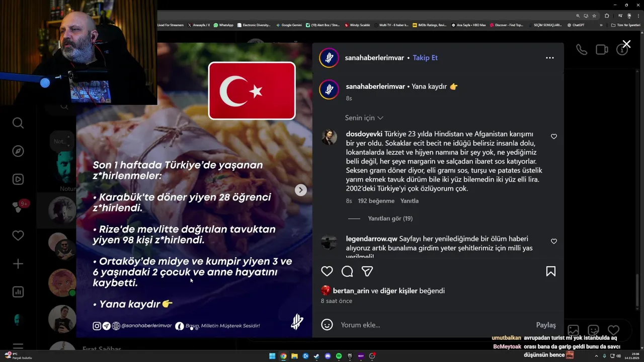Open the Dashboard chart icon in sidebar
Screen dimensions: 644x362
18,292
